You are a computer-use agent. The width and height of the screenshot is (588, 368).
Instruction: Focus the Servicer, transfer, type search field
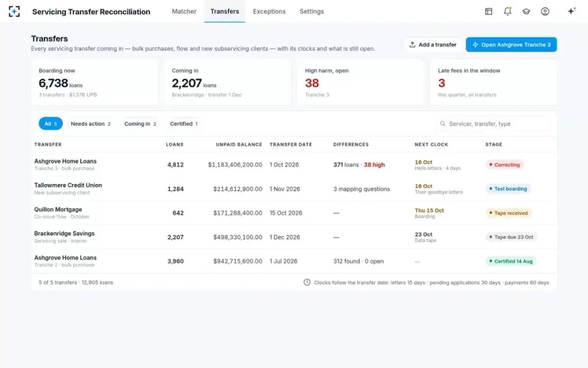coord(492,124)
